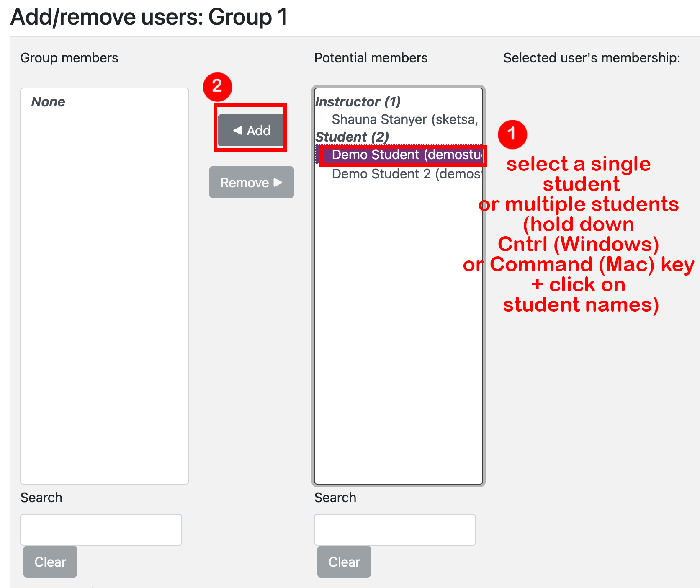Click the "Selected user's membership" label
The width and height of the screenshot is (700, 588).
click(x=592, y=58)
